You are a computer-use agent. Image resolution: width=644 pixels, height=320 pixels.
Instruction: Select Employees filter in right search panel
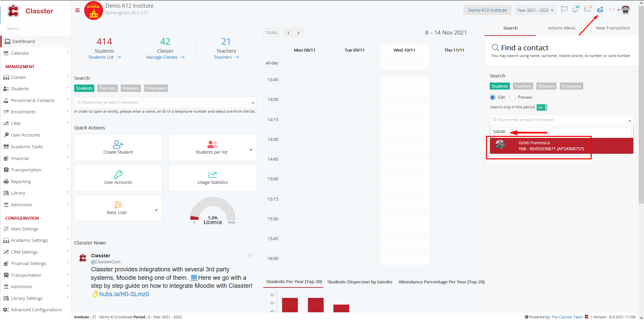[x=571, y=86]
